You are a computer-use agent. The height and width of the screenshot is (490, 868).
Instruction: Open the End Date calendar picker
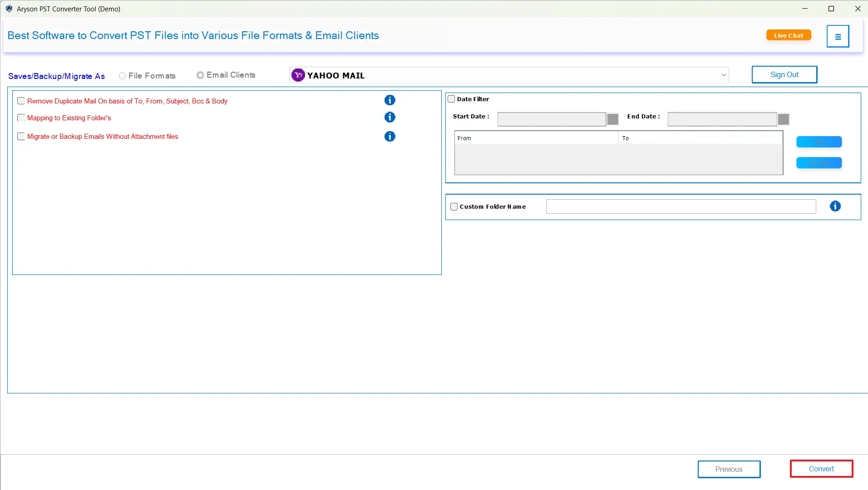(x=784, y=119)
